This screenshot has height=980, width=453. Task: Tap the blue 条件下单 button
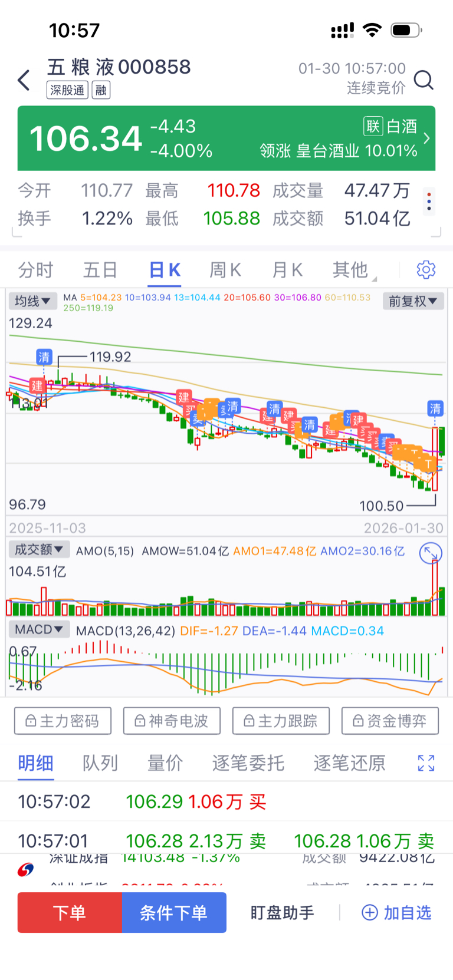[x=174, y=912]
